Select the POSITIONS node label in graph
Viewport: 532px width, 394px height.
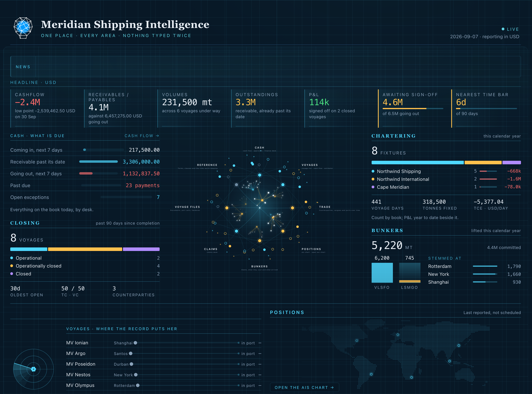(311, 249)
